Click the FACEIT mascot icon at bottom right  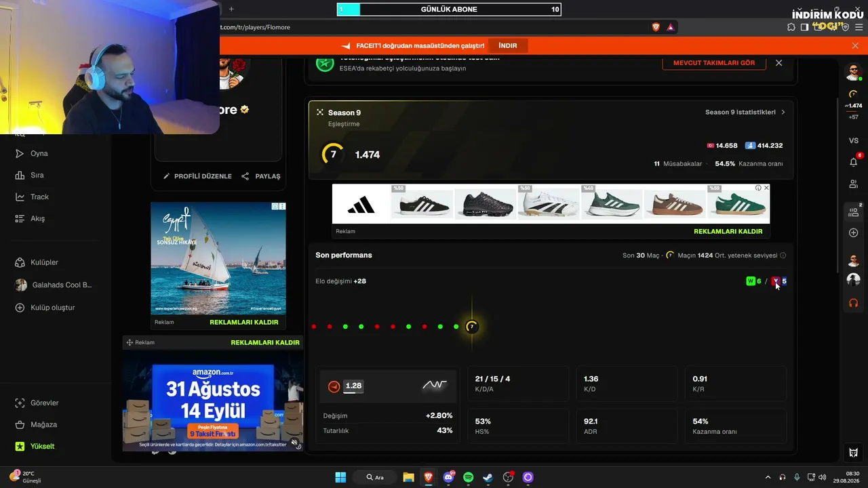(854, 453)
